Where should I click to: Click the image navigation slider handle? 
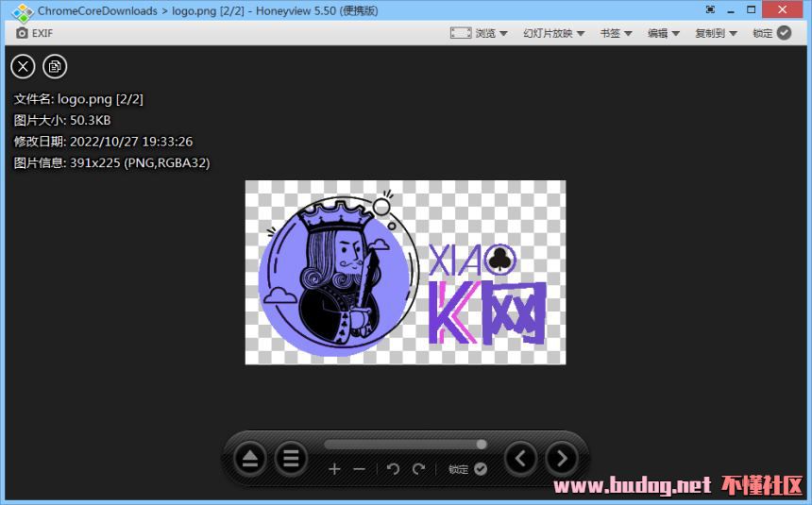pos(482,444)
